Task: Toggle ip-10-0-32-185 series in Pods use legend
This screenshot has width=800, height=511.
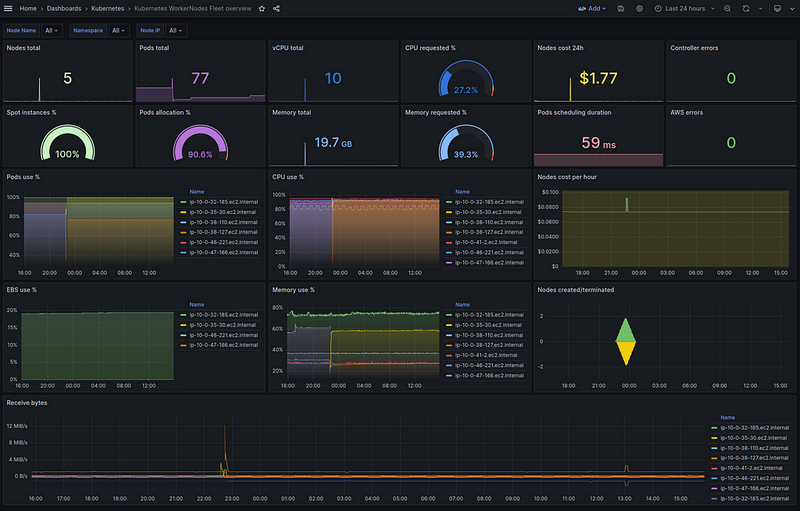Action: point(217,202)
